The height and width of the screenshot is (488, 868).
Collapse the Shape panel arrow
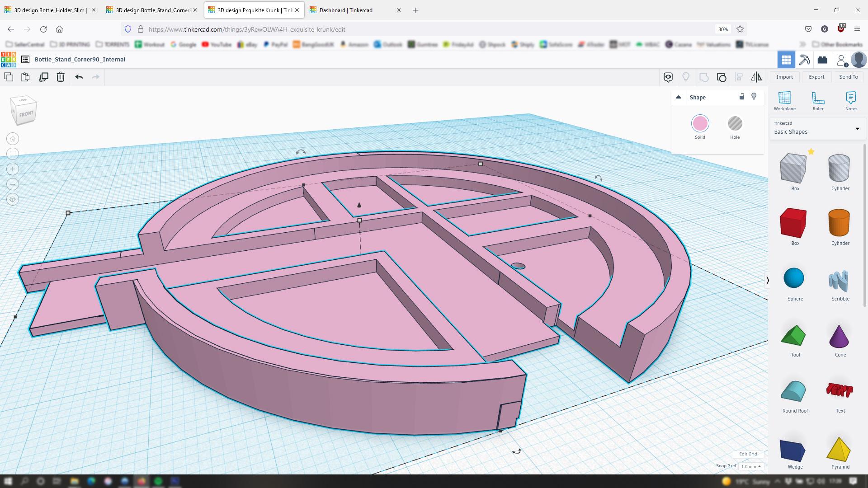click(x=678, y=97)
